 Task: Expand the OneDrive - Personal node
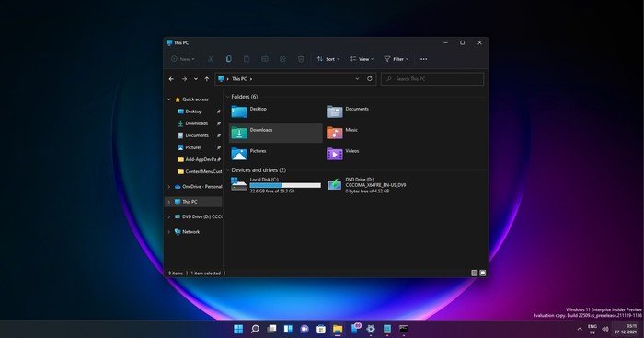pos(168,187)
